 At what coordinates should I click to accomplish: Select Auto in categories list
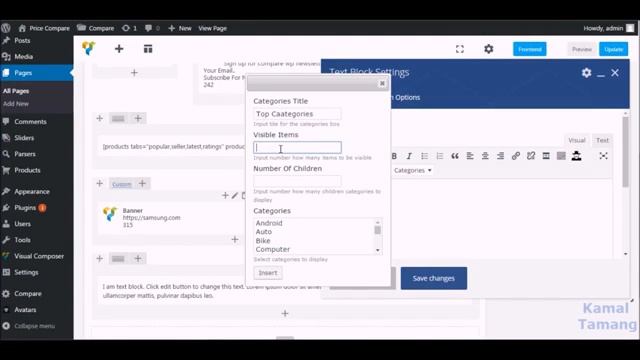tap(264, 232)
